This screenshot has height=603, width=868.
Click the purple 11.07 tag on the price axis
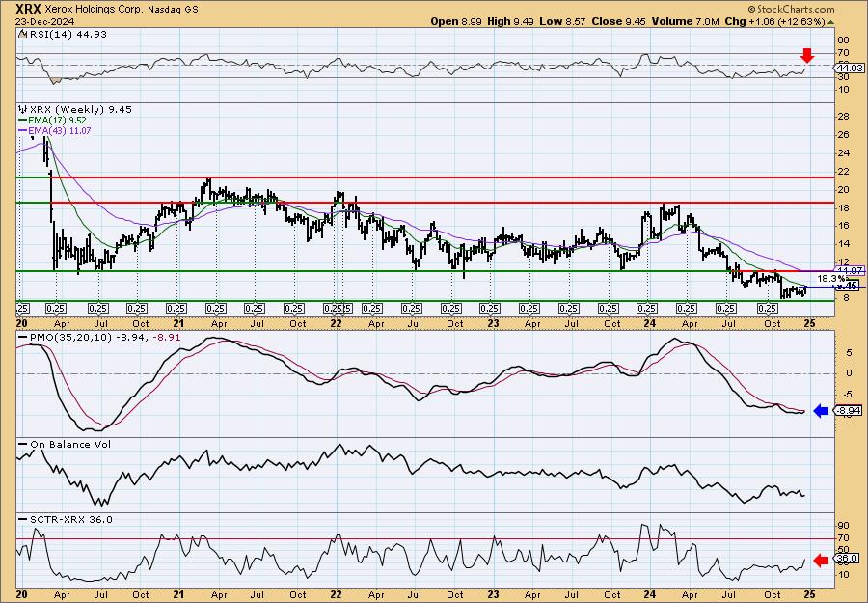(x=851, y=271)
